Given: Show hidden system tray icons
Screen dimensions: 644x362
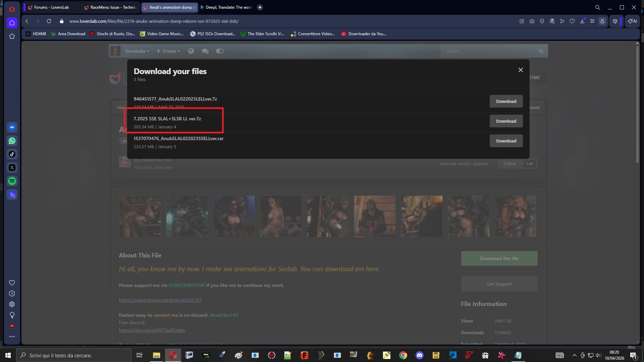Looking at the screenshot, I should tap(574, 355).
